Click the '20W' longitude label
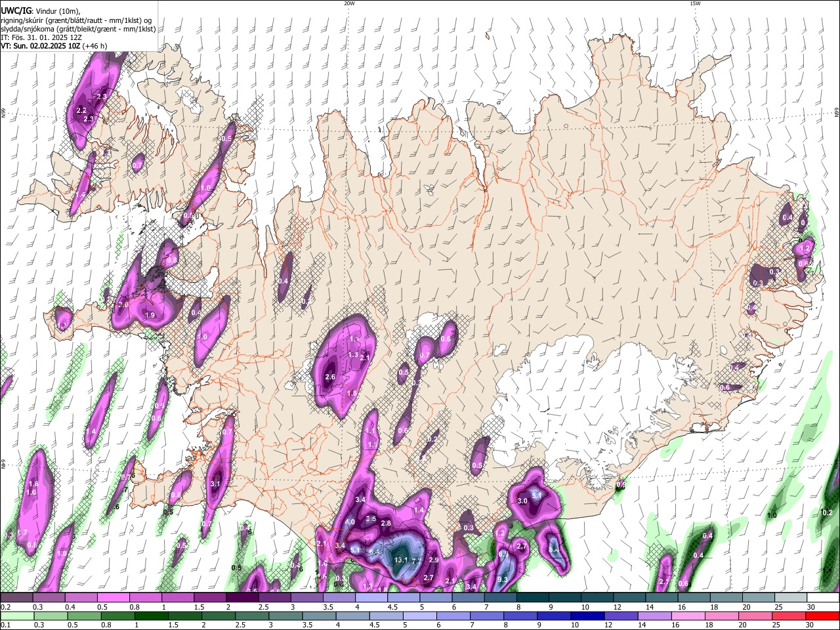The image size is (840, 630). (x=349, y=3)
